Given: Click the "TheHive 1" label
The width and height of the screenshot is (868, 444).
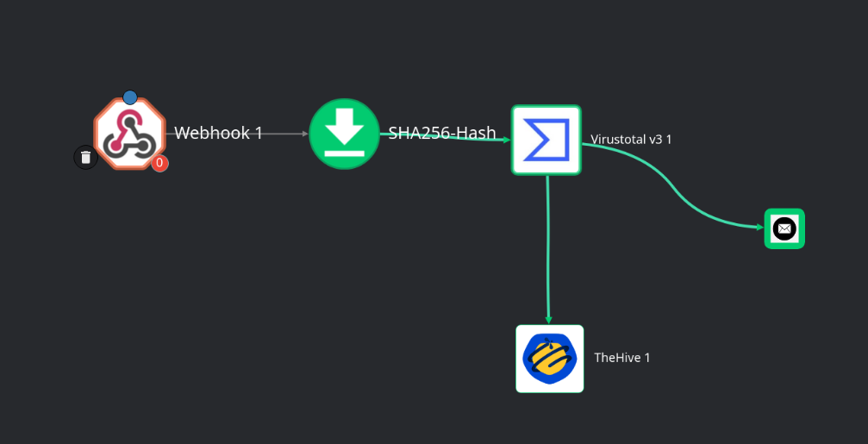Looking at the screenshot, I should pos(622,358).
